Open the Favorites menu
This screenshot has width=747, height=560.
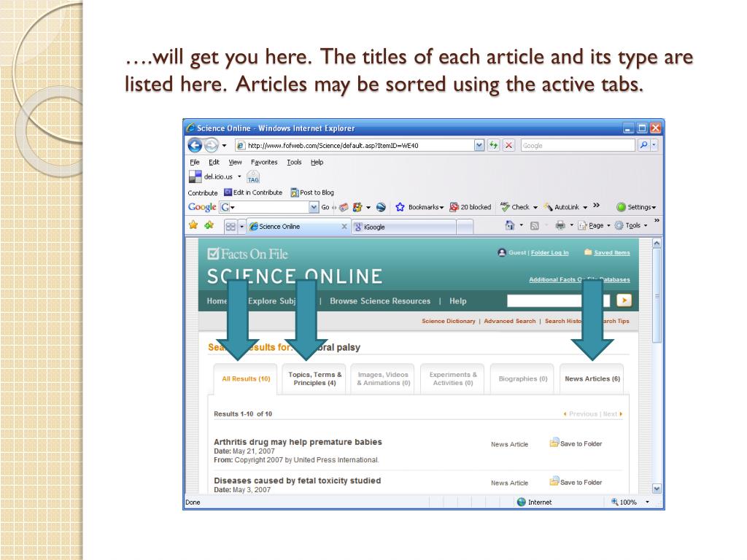coord(264,163)
